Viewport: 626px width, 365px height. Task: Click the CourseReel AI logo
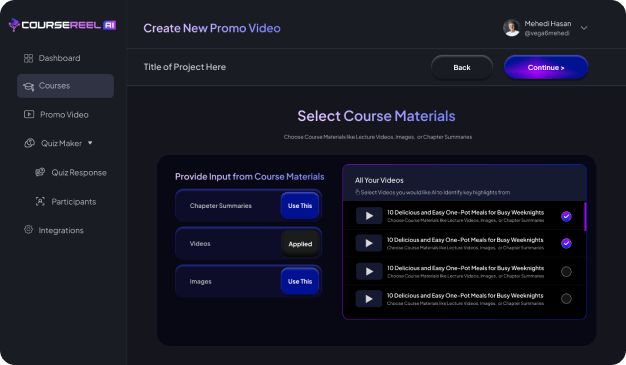click(62, 25)
